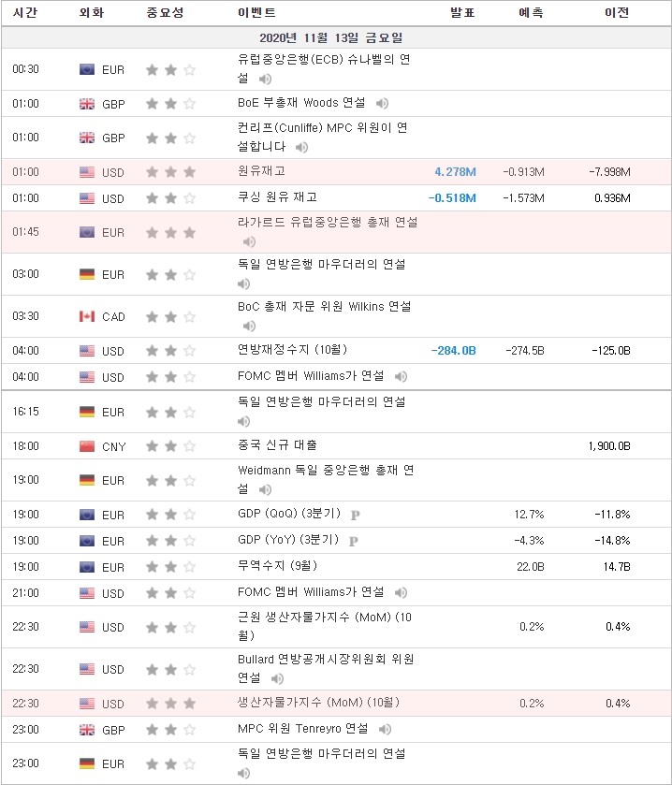
Task: Click speaker icon for MPC Tenreyro 연설
Action: pyautogui.click(x=385, y=730)
